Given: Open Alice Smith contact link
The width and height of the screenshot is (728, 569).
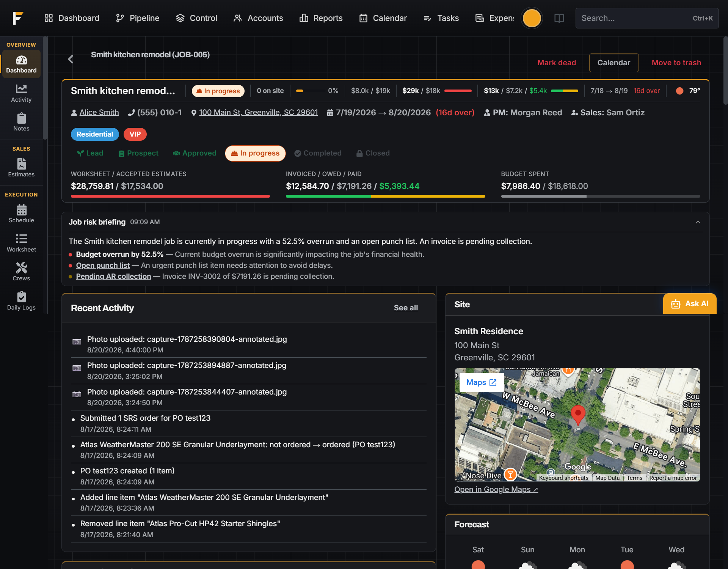Looking at the screenshot, I should 99,112.
